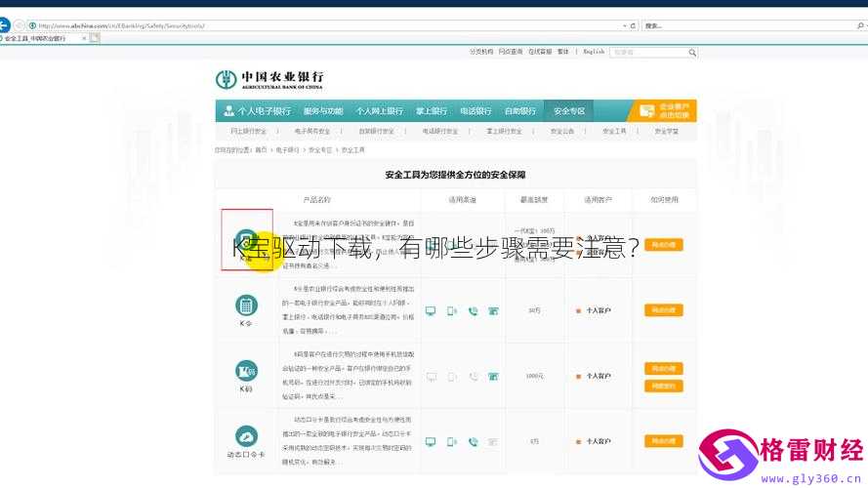This screenshot has height=488, width=868.
Task: Open the 分支机构 top link
Action: click(481, 52)
